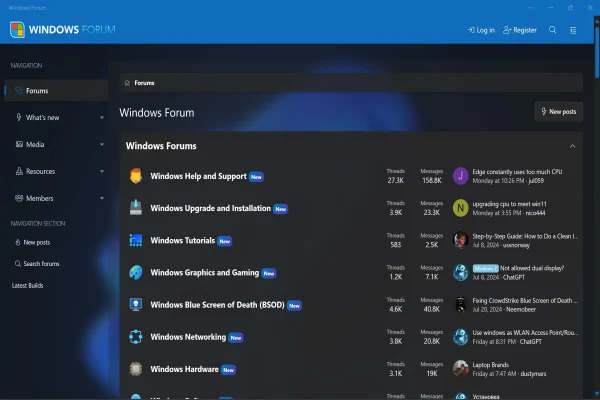Click the Windows Graphics and Gaming icon
Viewport: 600px width, 400px height.
(x=136, y=272)
